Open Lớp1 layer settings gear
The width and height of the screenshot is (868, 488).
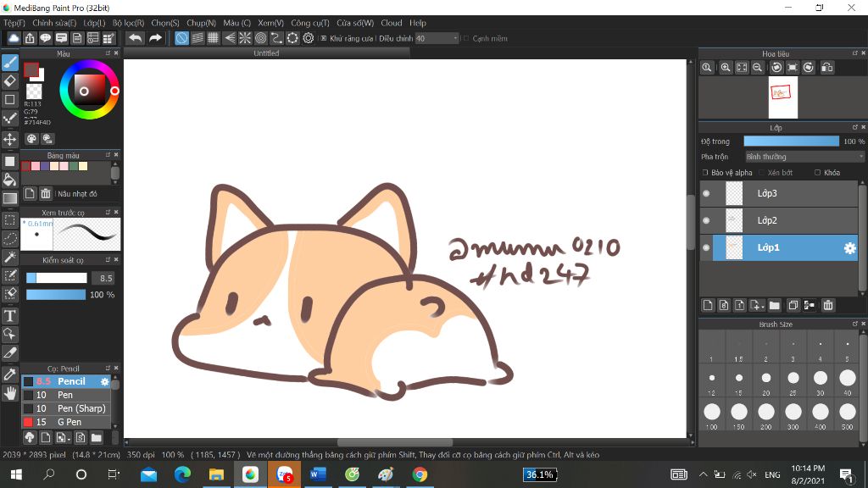849,248
